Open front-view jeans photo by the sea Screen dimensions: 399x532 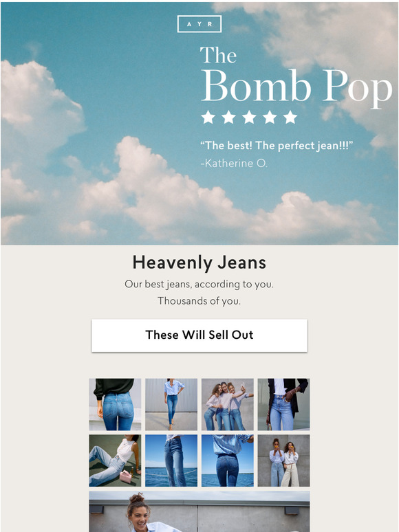(171, 461)
